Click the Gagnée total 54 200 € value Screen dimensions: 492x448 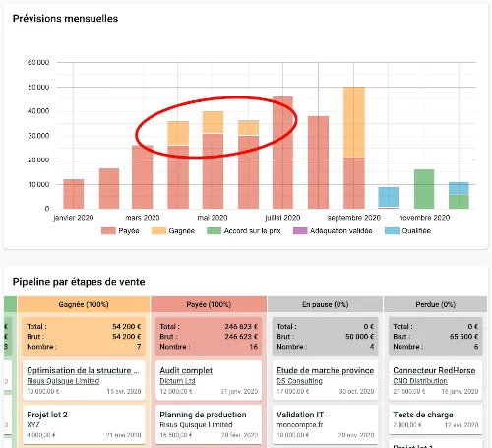click(x=127, y=327)
